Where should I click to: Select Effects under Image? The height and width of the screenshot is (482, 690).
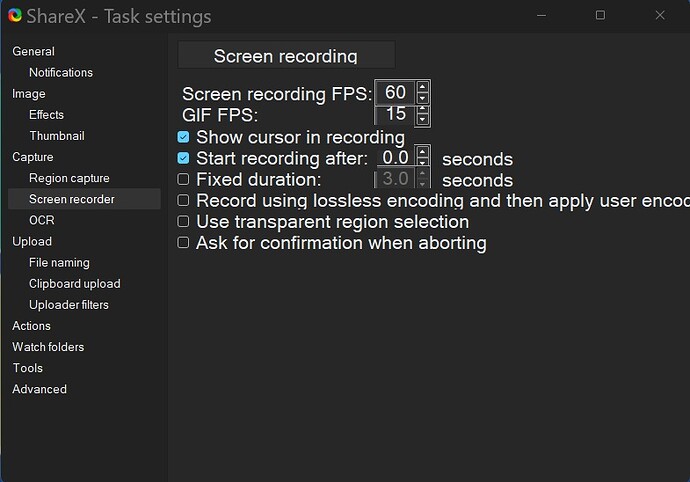click(x=46, y=115)
